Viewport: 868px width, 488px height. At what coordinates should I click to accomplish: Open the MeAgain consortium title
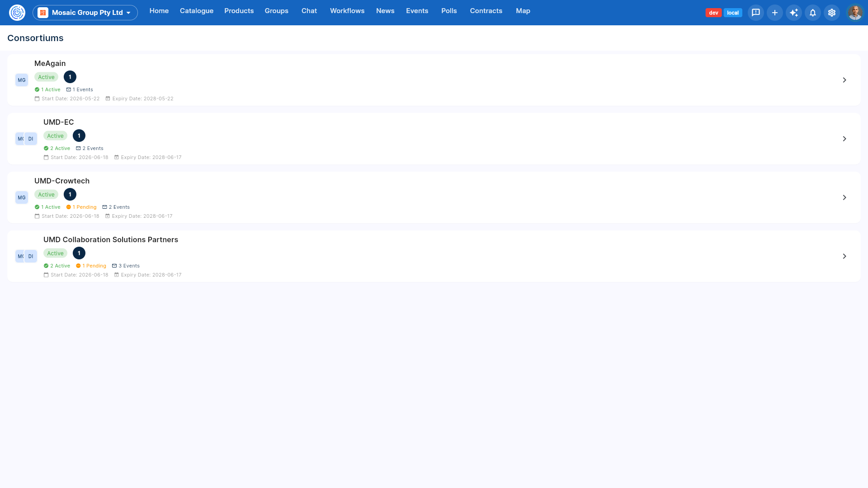coord(50,63)
